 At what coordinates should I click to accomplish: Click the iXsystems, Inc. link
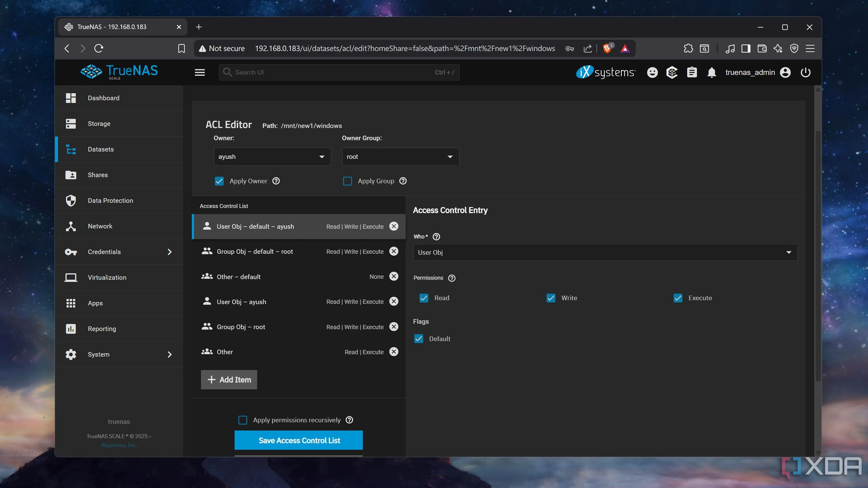tap(119, 445)
